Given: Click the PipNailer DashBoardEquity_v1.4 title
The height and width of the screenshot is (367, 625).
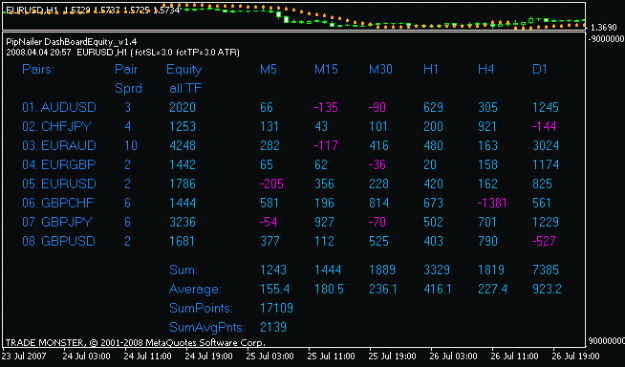Looking at the screenshot, I should 72,42.
